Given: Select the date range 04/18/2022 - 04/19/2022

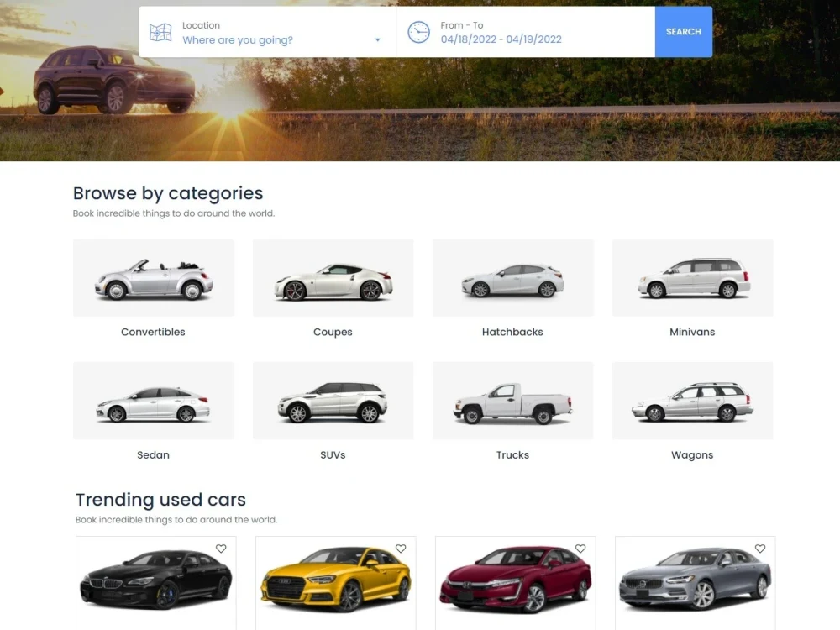Looking at the screenshot, I should [x=501, y=39].
